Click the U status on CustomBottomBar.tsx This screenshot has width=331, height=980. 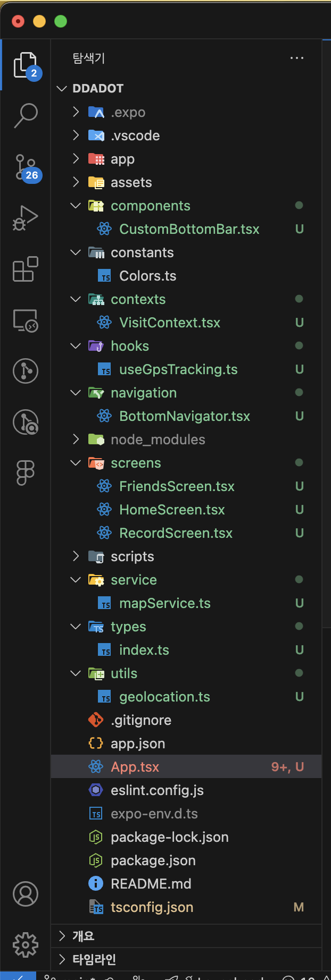300,229
